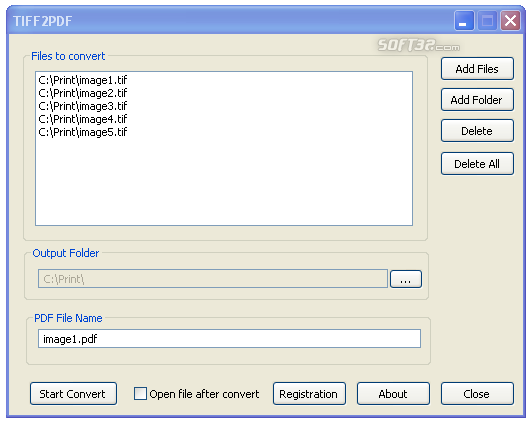
Task: Open the Add Folder dialog
Action: click(x=477, y=100)
